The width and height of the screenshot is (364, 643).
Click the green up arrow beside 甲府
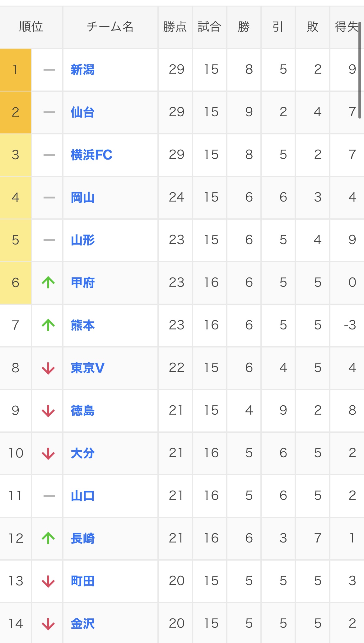point(48,282)
